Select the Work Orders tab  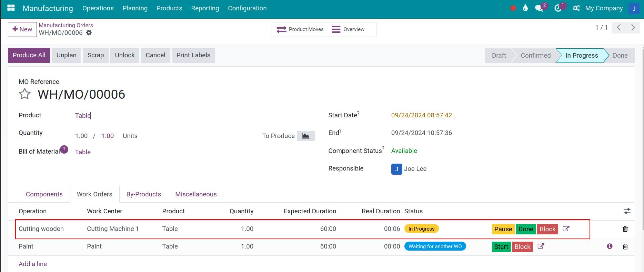pyautogui.click(x=94, y=194)
